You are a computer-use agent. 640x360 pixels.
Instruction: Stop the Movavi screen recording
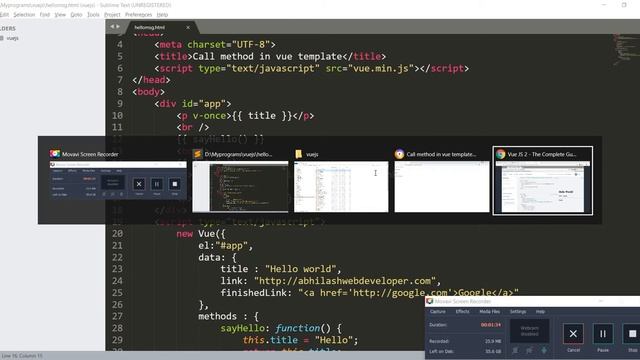coord(632,334)
